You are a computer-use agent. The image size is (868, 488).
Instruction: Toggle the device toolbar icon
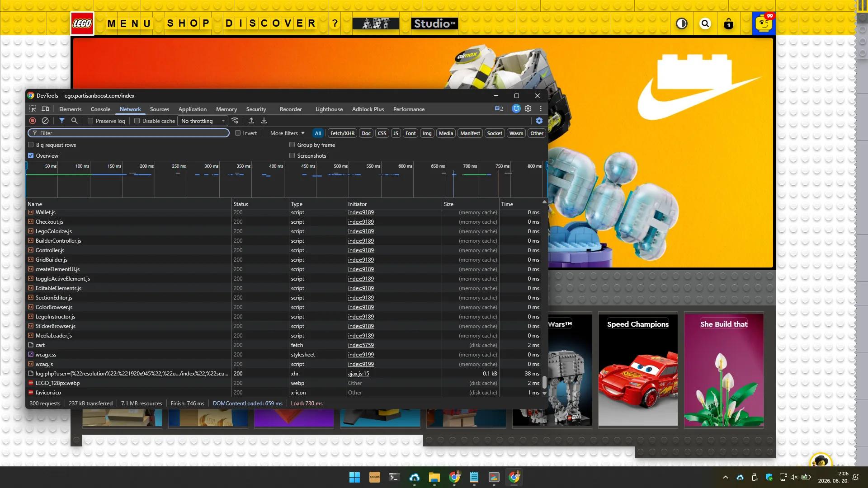point(45,109)
